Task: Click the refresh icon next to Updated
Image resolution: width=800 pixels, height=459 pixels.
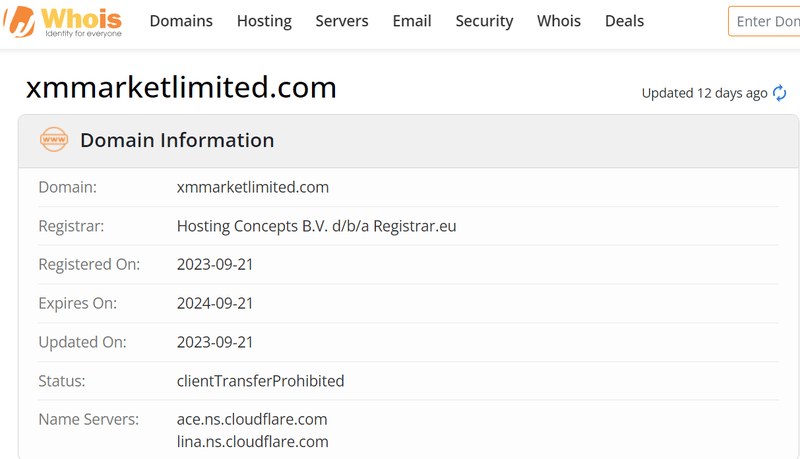Action: [779, 93]
